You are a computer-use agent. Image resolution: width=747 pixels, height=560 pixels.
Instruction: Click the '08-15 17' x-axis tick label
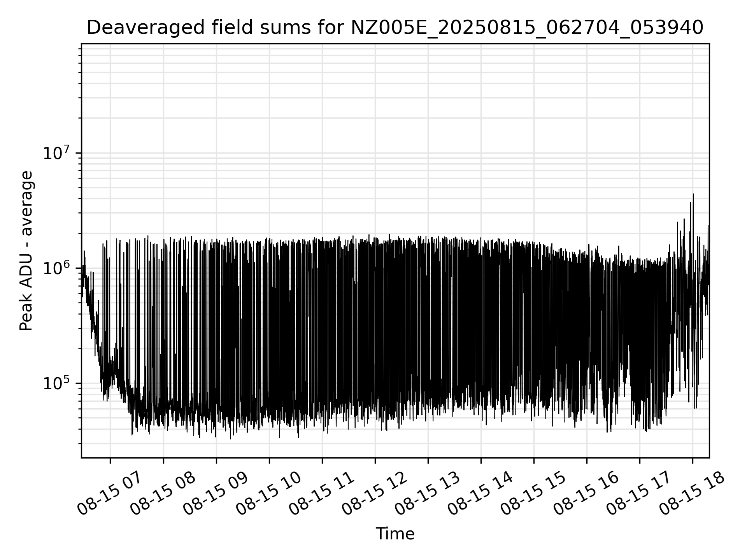(639, 493)
